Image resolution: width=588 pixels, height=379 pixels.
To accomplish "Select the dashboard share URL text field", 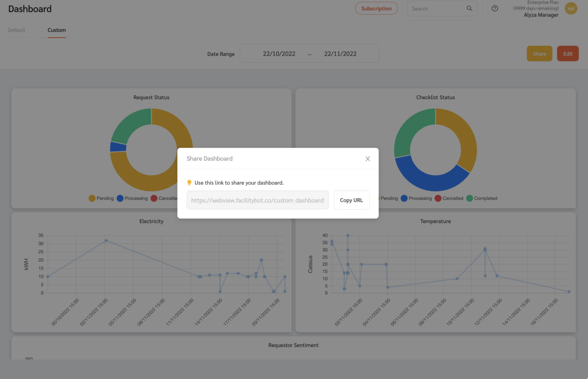I will point(257,200).
